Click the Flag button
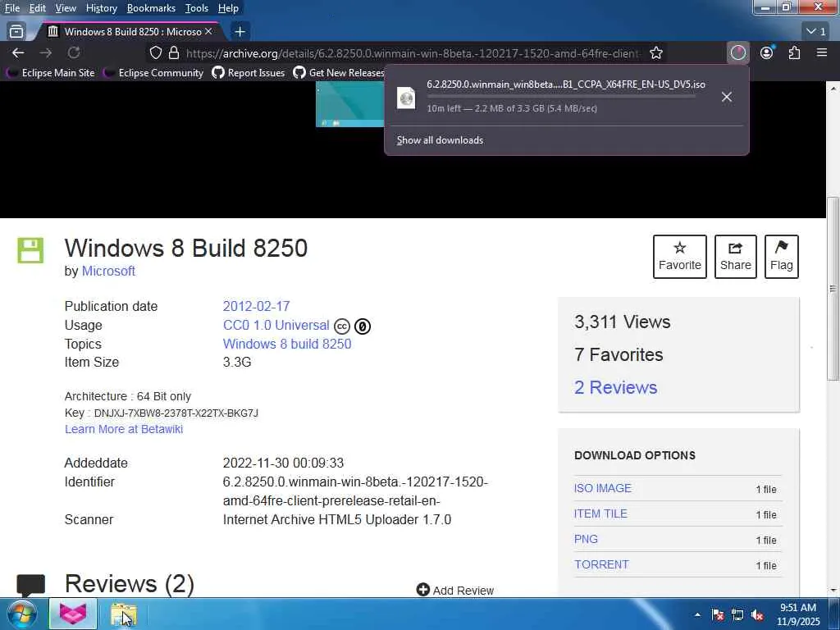Screen dimensions: 840x630 [x=782, y=257]
